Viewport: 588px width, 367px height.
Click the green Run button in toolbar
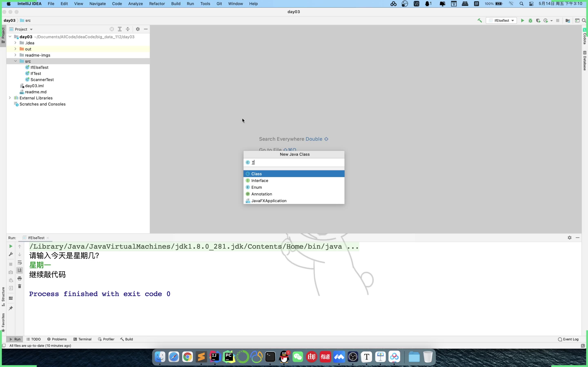pos(522,21)
